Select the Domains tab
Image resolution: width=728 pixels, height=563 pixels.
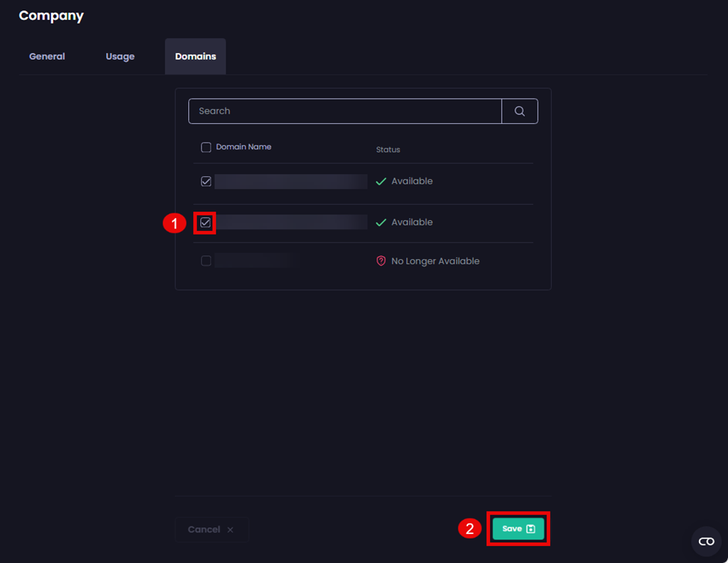tap(195, 56)
